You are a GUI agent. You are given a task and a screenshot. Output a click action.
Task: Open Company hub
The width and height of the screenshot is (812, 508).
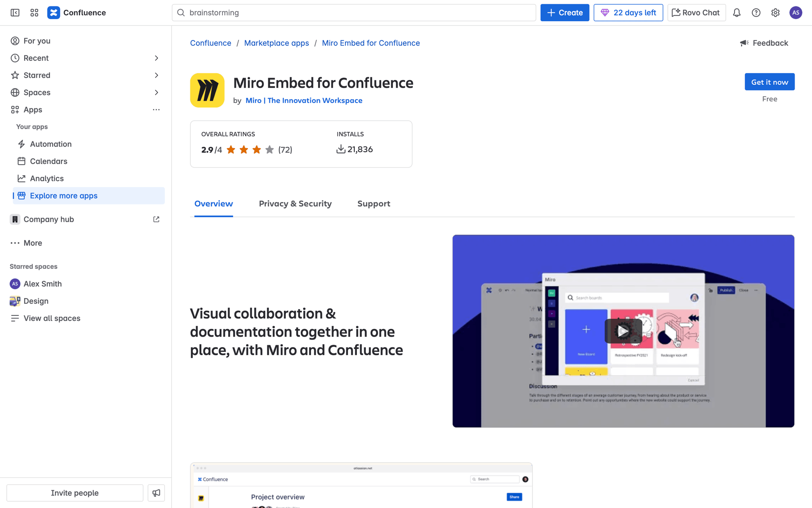49,219
